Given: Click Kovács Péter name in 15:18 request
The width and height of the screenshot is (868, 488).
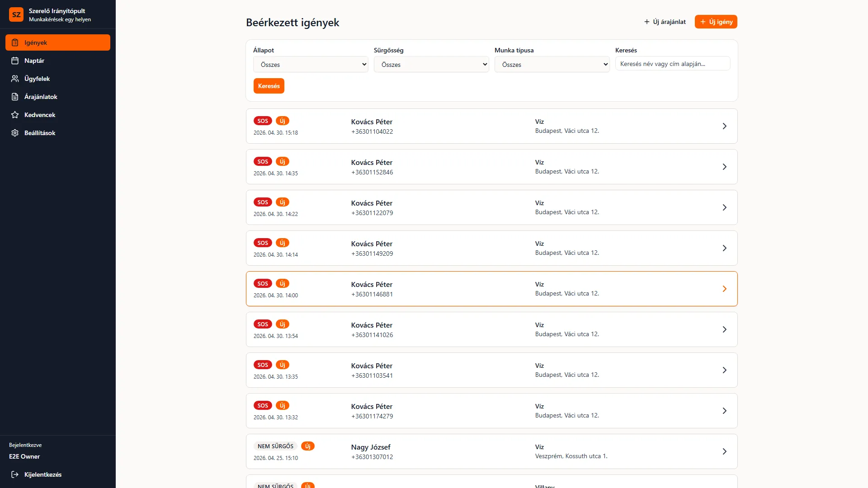Looking at the screenshot, I should coord(372,122).
